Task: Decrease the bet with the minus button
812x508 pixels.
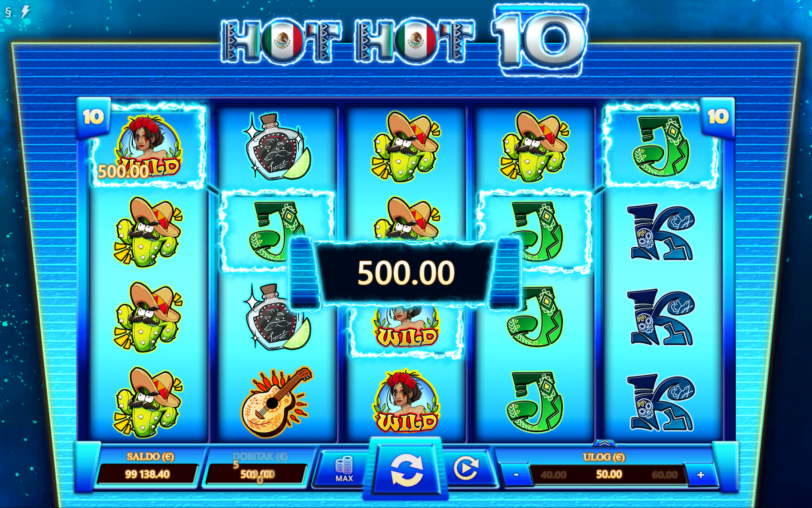Action: pos(516,475)
